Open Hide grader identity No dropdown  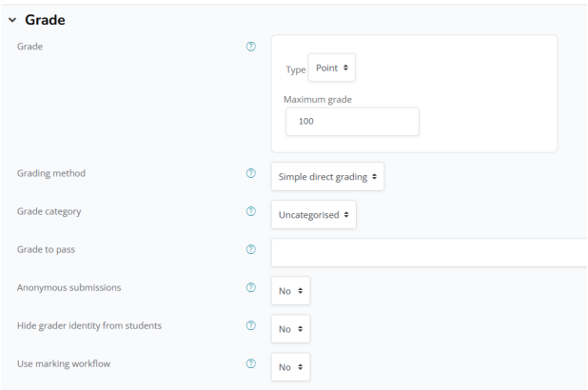290,329
